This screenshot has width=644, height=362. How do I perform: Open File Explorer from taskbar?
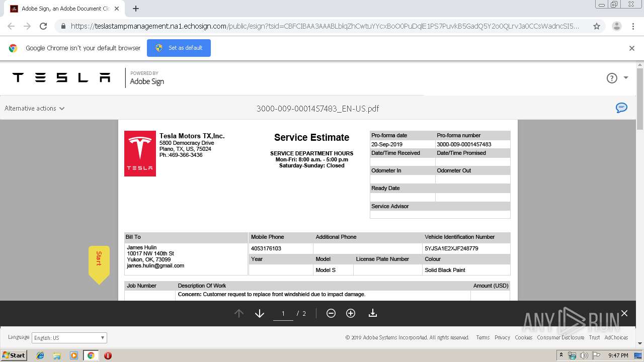tap(57, 355)
